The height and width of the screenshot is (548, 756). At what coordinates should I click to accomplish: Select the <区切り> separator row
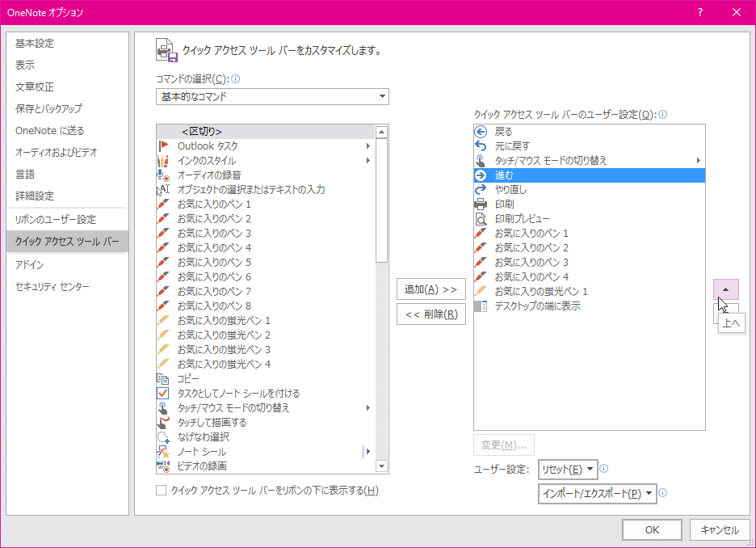266,131
